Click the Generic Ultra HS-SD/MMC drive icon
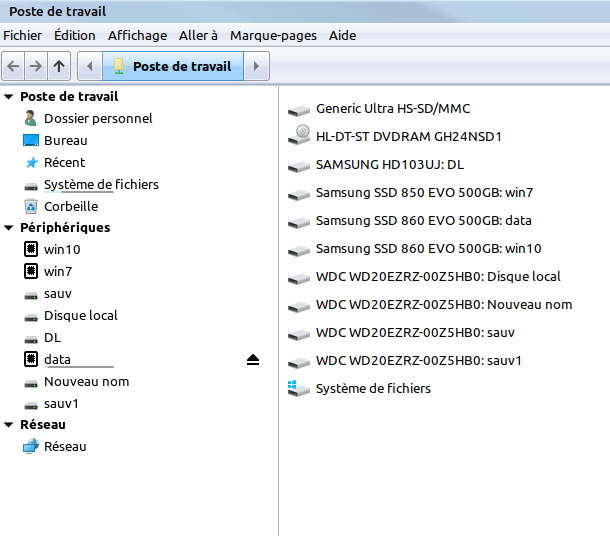 click(x=299, y=110)
